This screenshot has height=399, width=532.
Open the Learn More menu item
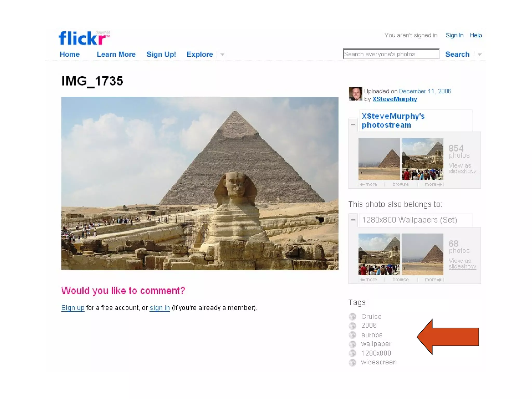(116, 54)
